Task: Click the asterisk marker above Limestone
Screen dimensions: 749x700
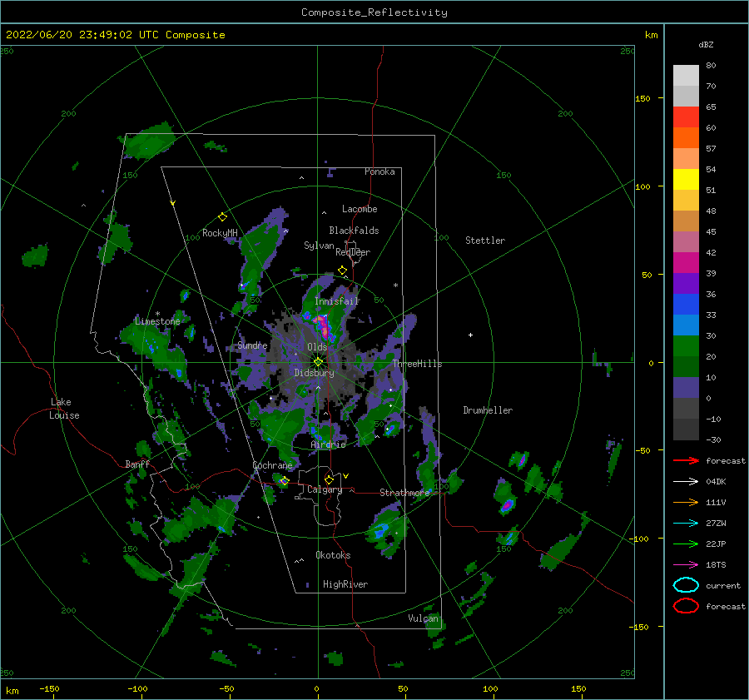Action: click(157, 314)
